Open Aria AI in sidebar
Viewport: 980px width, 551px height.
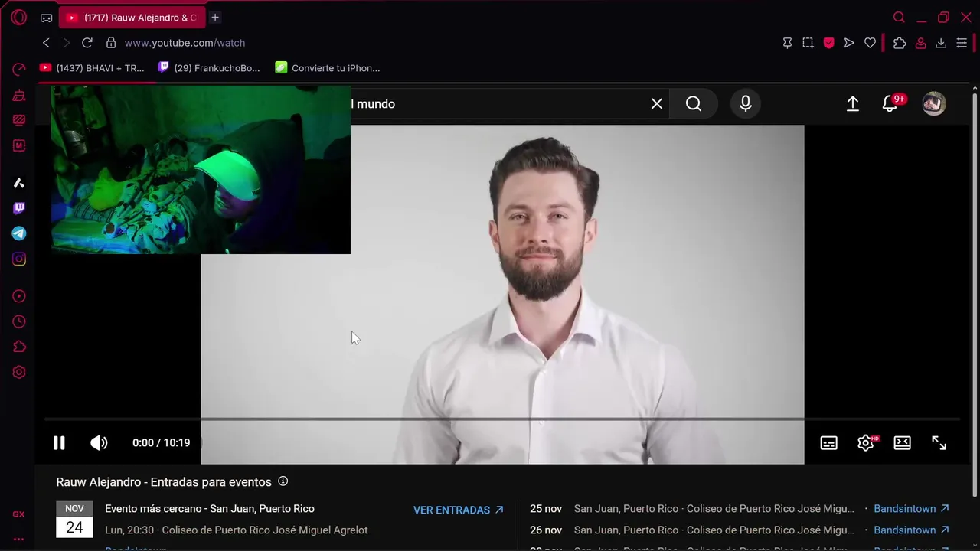click(19, 183)
